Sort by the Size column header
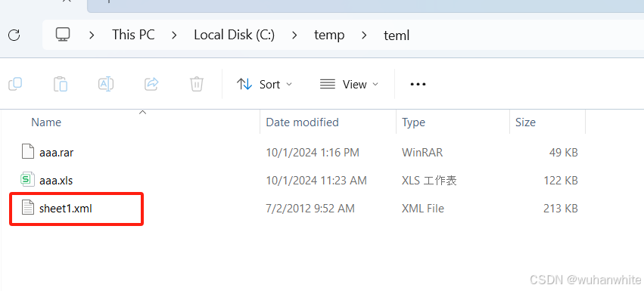This screenshot has height=291, width=644. coord(525,122)
